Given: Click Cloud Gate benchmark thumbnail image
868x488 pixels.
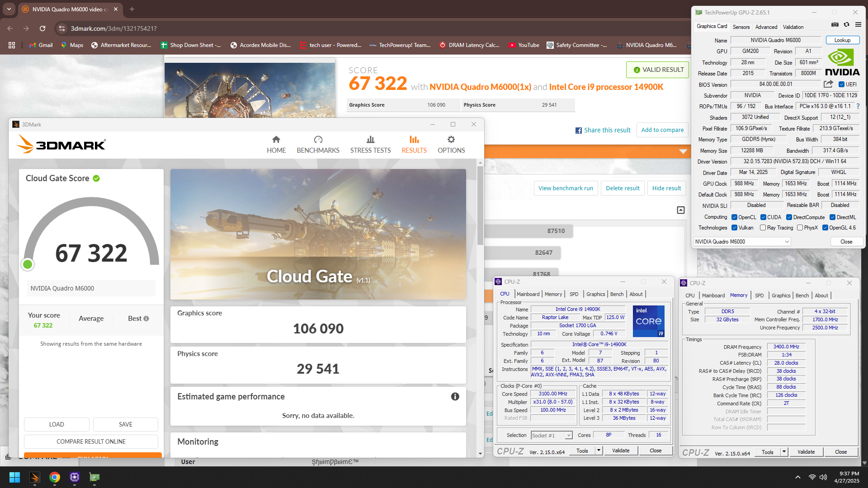Looking at the screenshot, I should point(318,234).
